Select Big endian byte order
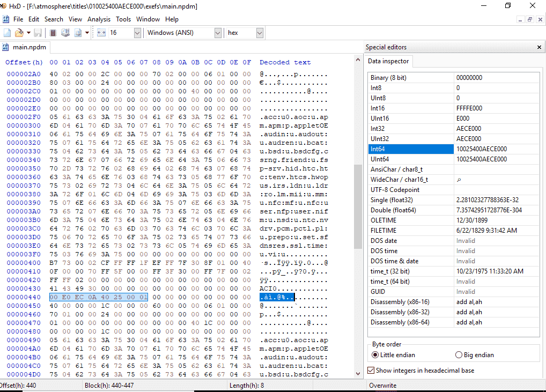 (x=475, y=355)
